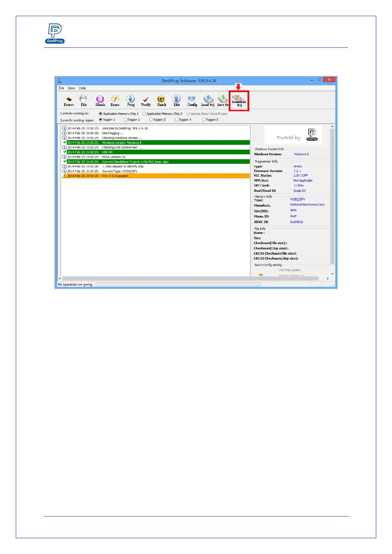This screenshot has height=554, width=392.
Task: Click the Load Prj icon
Action: 208,101
